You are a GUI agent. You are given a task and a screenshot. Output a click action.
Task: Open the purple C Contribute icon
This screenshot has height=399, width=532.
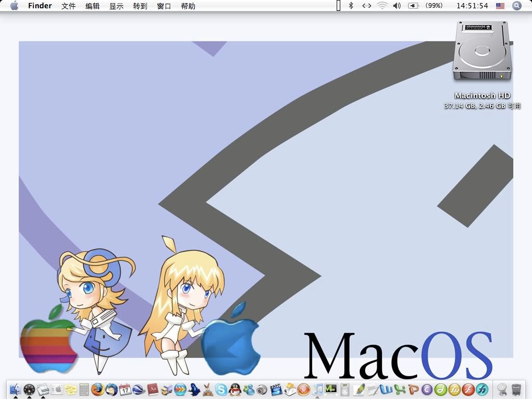(428, 389)
